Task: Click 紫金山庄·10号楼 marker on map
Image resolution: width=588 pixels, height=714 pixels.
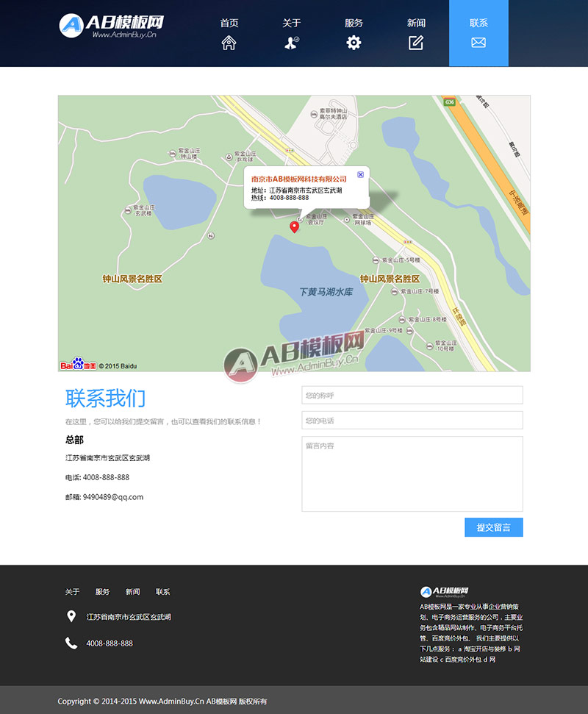Action: click(x=429, y=346)
